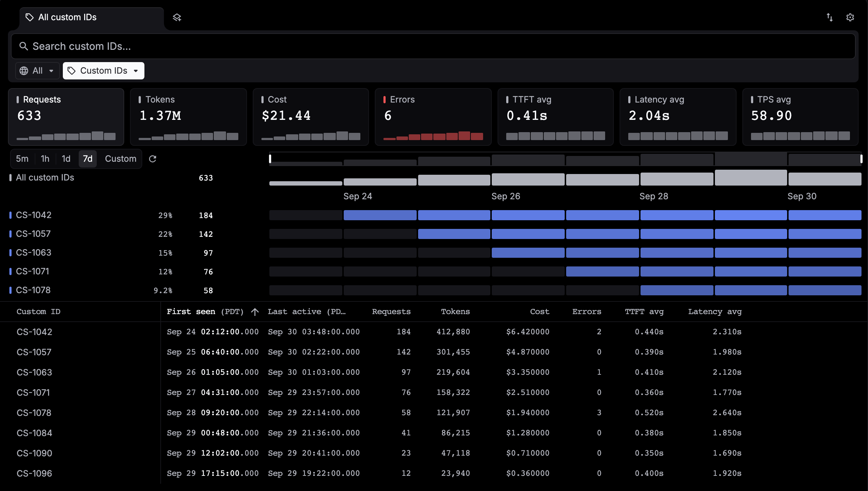Choose the 7d time range

pyautogui.click(x=88, y=159)
